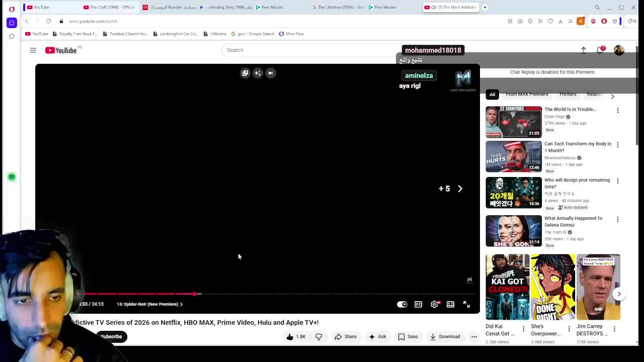The width and height of the screenshot is (644, 362).
Task: Open the YouTube guide hamburger menu
Action: [x=33, y=50]
